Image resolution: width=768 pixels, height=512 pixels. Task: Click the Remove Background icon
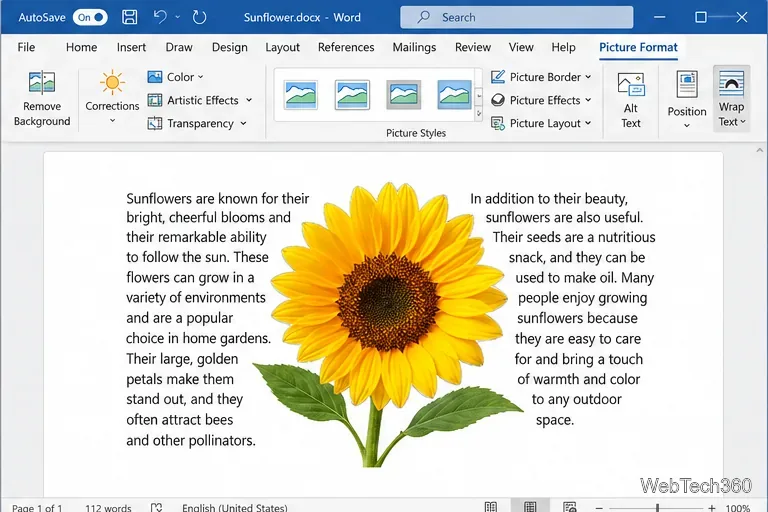[x=42, y=82]
